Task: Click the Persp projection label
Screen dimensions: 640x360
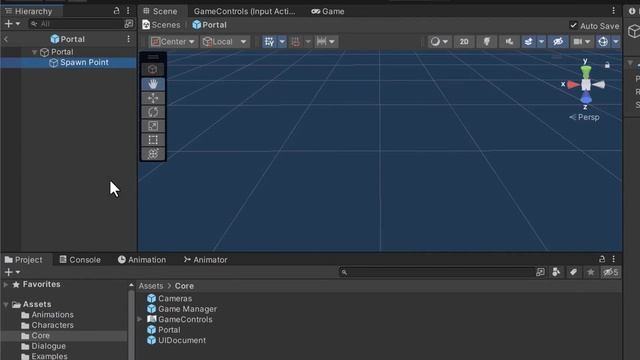Action: point(584,117)
